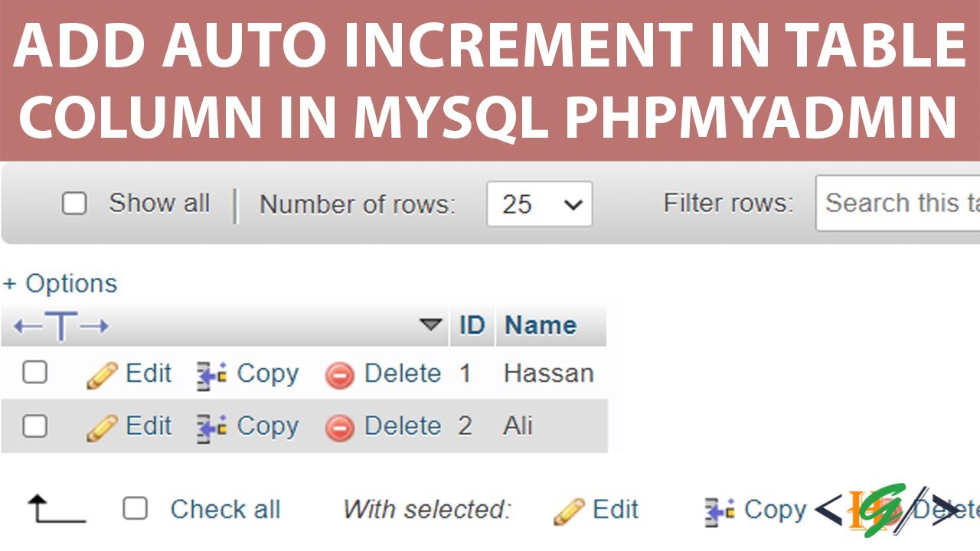Click the With selected Copy icon
Screen dimensions: 980x551
pos(720,511)
